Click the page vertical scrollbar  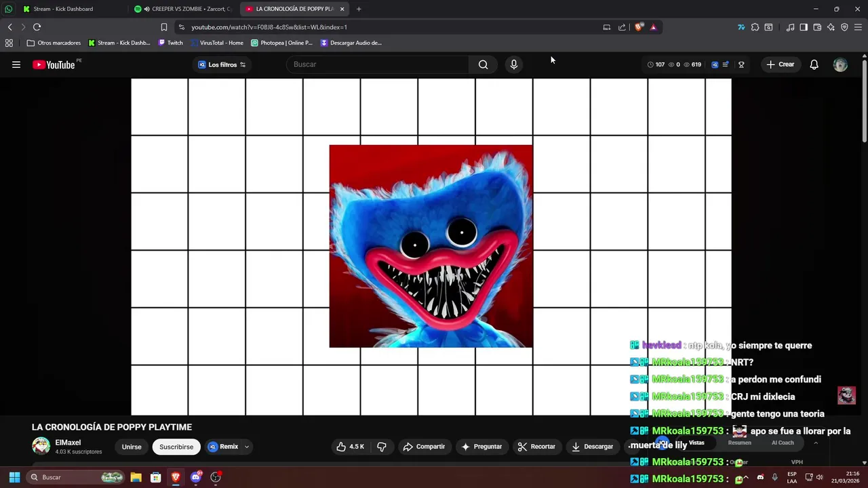click(x=864, y=102)
